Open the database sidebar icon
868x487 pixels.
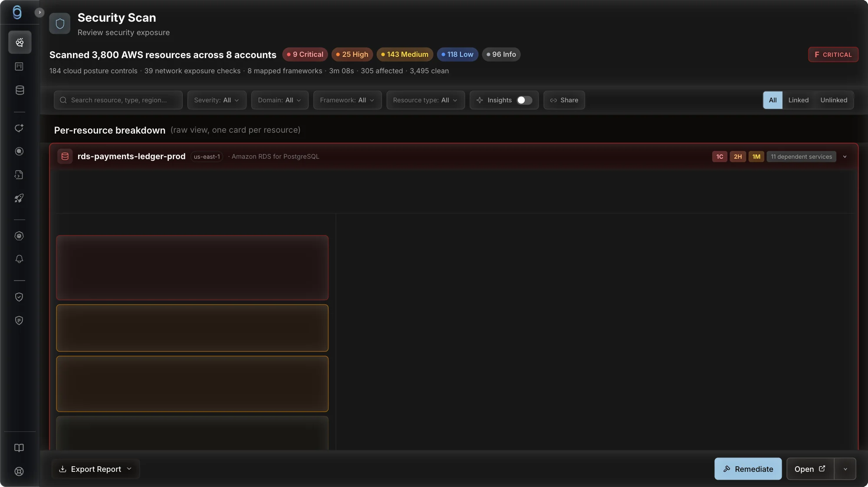(20, 90)
